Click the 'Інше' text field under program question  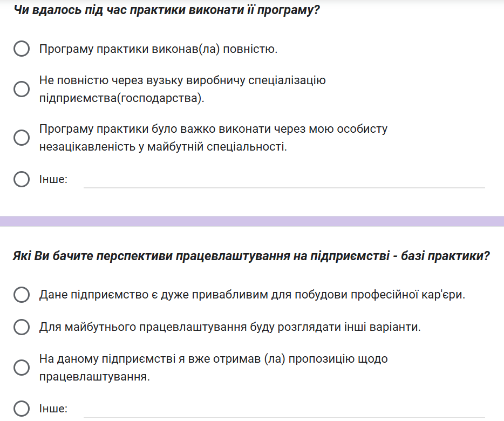tap(284, 180)
